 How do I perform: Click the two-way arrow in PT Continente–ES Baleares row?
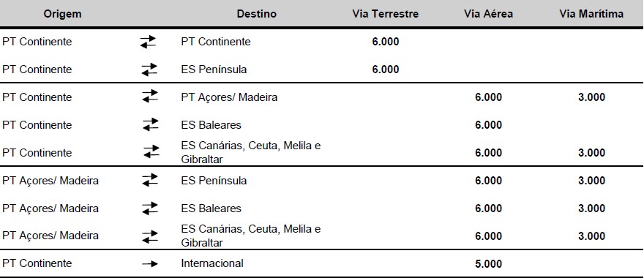point(150,124)
